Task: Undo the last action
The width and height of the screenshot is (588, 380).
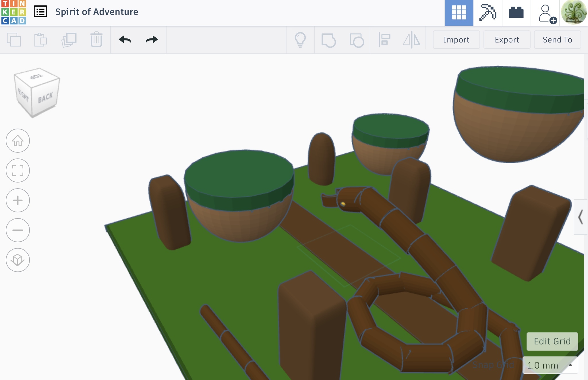Action: coord(125,39)
